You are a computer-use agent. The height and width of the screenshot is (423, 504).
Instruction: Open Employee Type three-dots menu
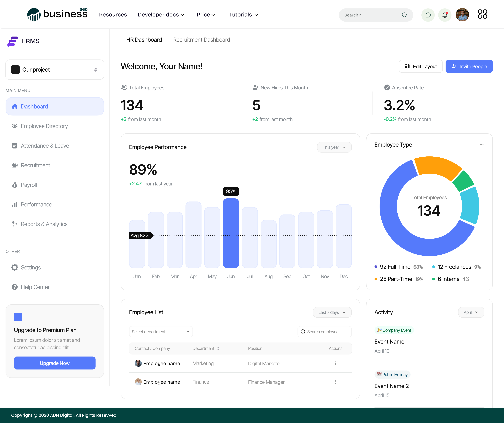point(481,145)
